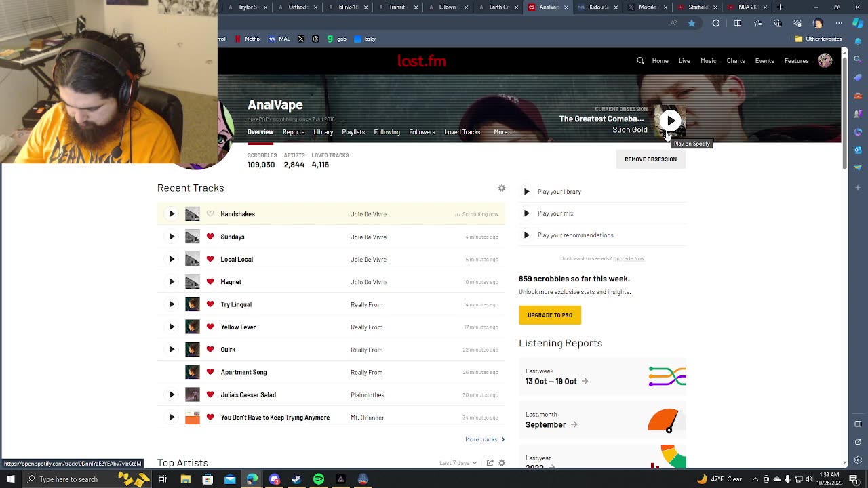This screenshot has height=488, width=868.
Task: Open the Netflix bookmark
Action: pyautogui.click(x=248, y=39)
